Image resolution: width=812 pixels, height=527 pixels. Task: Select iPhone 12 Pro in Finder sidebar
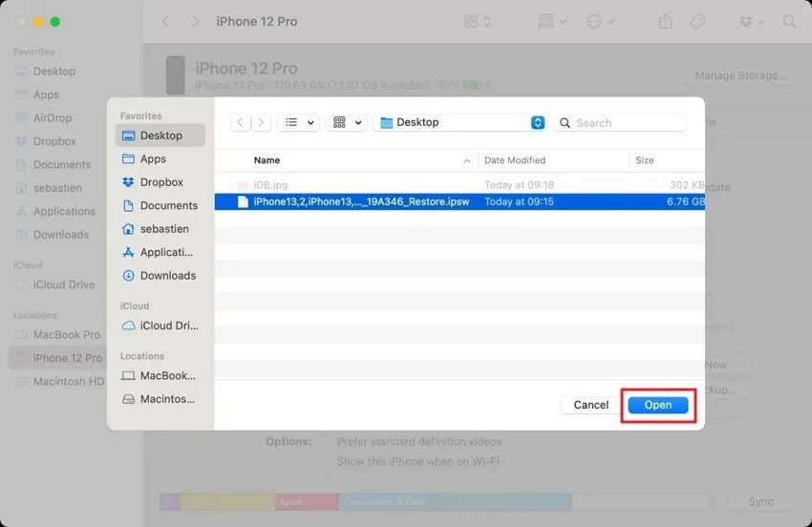point(59,358)
